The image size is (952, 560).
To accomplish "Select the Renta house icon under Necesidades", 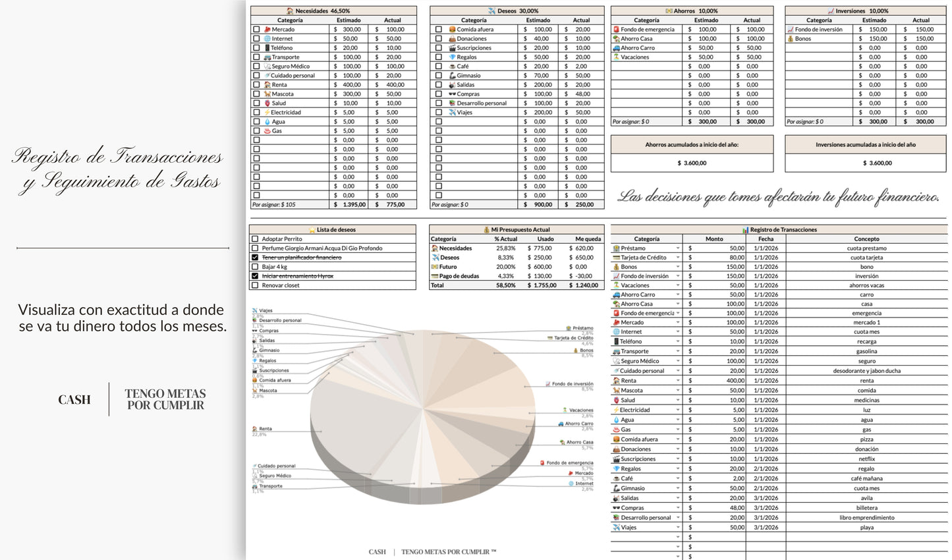I will pos(267,84).
